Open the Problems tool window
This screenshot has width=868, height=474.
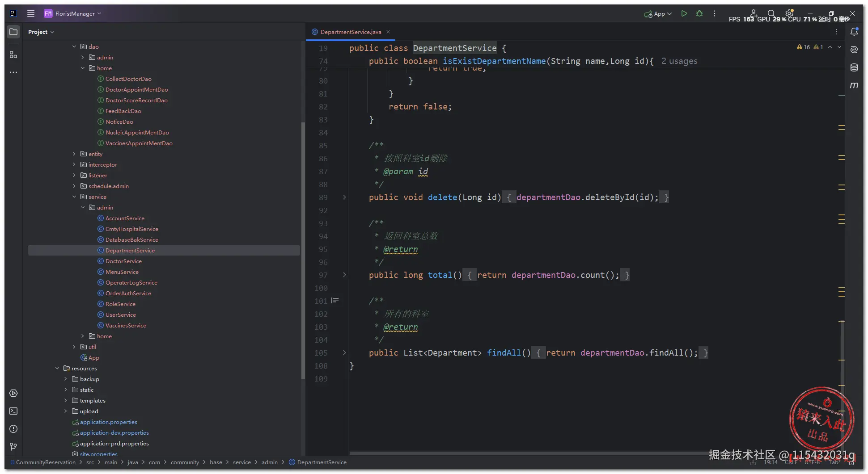tap(13, 429)
